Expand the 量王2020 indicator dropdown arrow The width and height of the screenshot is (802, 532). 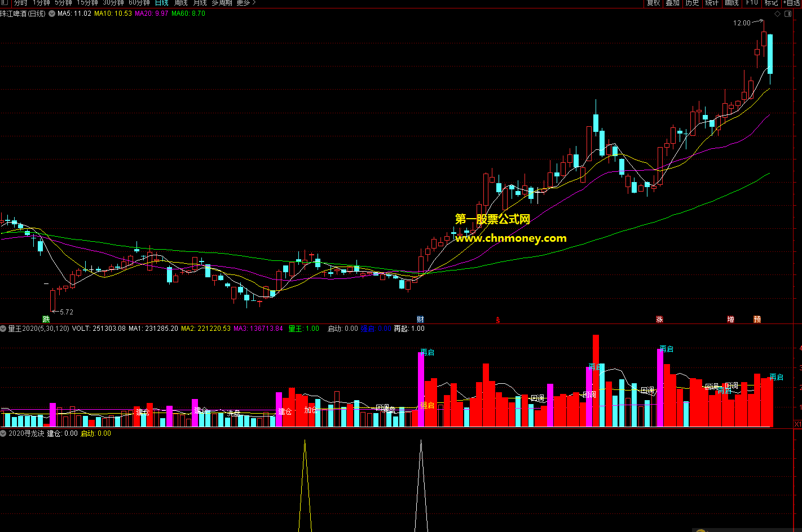coord(3,329)
